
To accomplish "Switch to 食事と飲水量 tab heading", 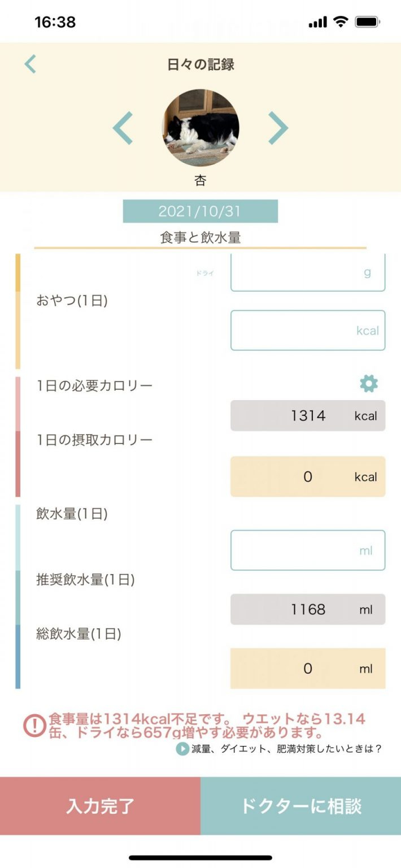I will (x=200, y=238).
